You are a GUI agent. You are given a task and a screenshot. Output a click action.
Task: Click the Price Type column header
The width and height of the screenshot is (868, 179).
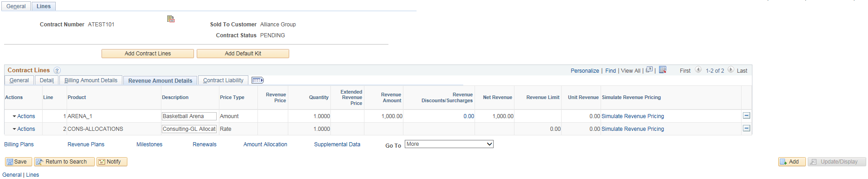(232, 97)
